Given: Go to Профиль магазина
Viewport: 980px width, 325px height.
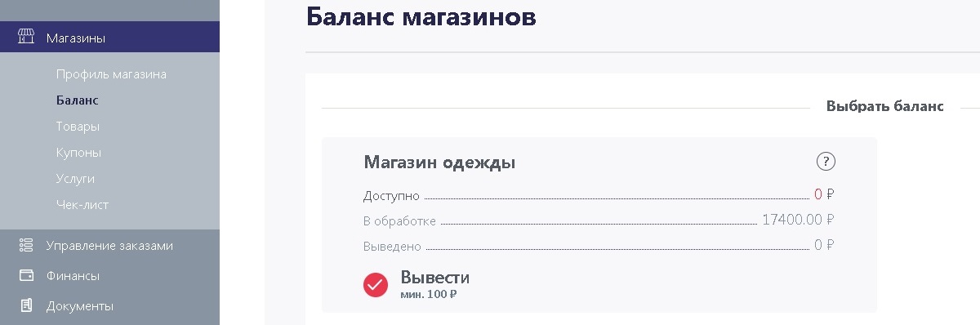Looking at the screenshot, I should point(111,74).
